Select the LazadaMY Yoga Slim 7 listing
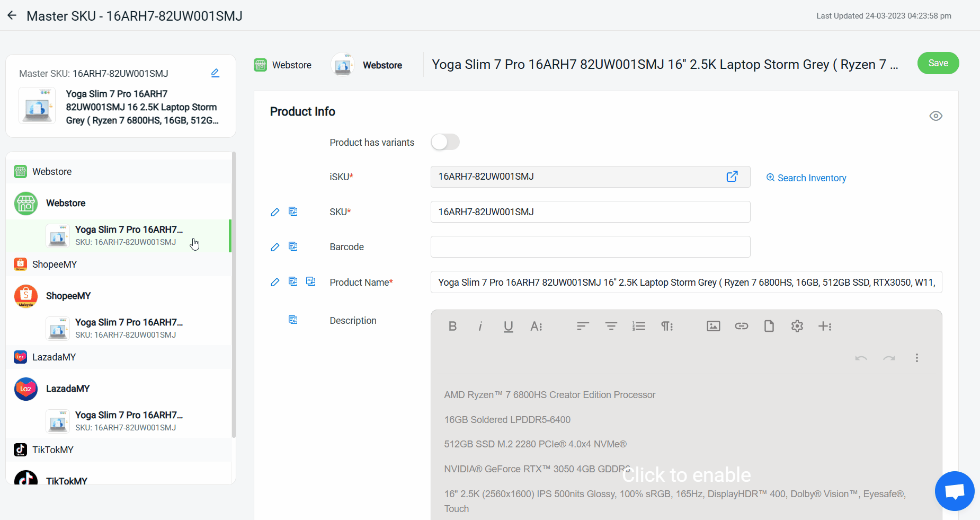Screen dimensions: 980x520 coord(128,421)
